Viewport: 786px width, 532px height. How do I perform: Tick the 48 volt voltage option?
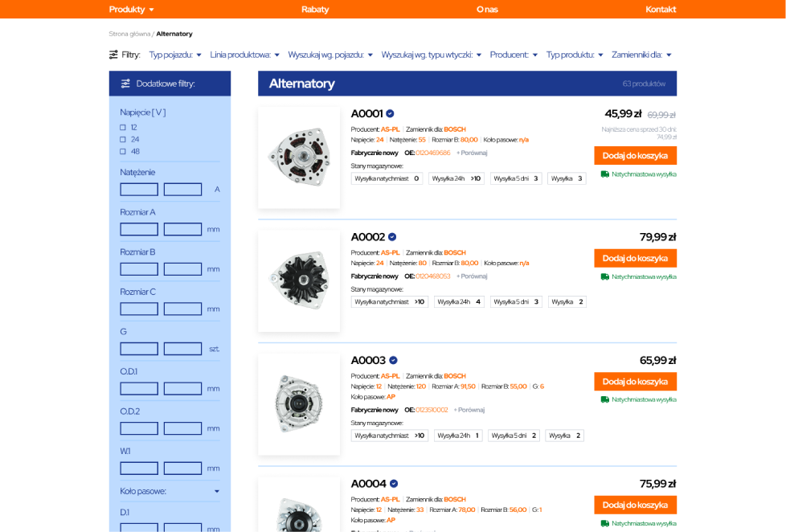coord(123,151)
